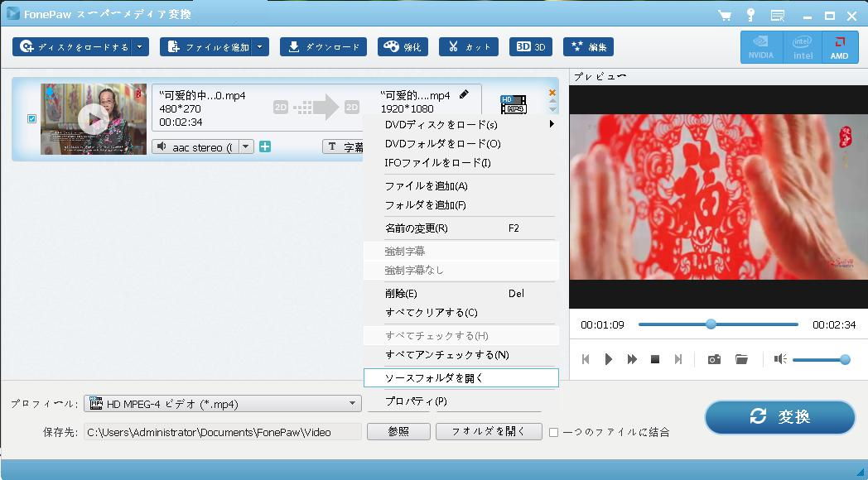
Task: Open the 3D settings tool
Action: click(530, 47)
